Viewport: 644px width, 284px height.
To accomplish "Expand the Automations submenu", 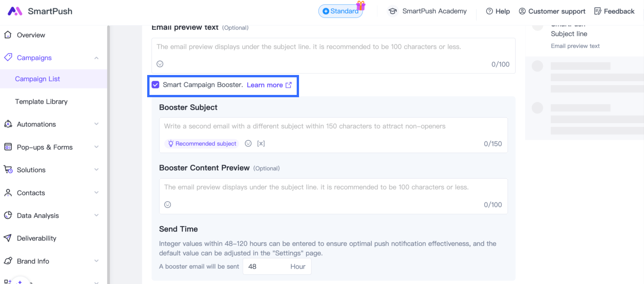I will tap(96, 124).
